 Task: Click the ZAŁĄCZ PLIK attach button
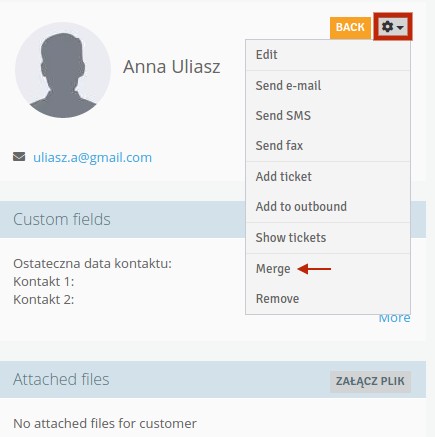370,381
